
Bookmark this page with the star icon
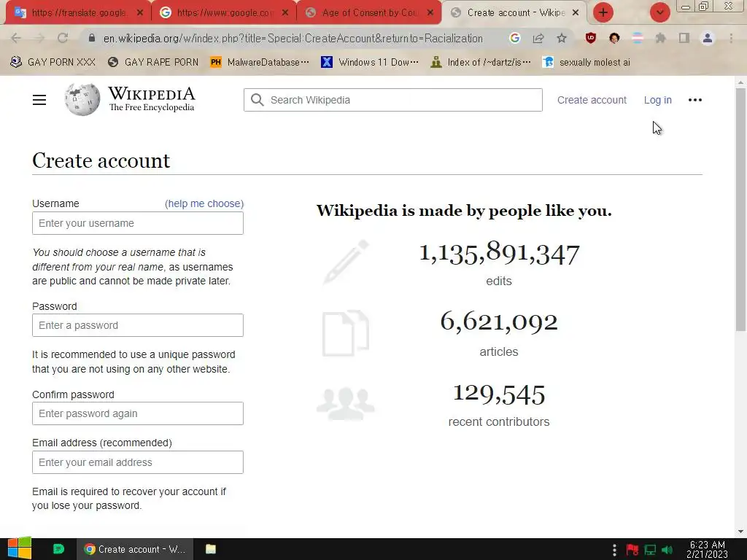(x=562, y=38)
